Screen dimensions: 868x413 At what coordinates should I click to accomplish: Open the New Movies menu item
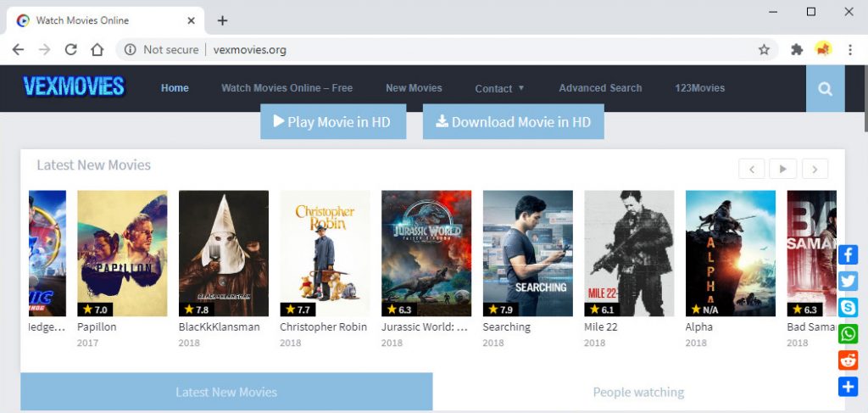pos(414,88)
